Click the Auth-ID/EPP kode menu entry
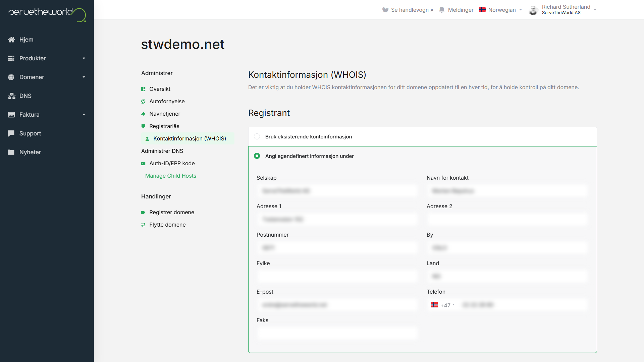The height and width of the screenshot is (362, 644). [x=172, y=164]
